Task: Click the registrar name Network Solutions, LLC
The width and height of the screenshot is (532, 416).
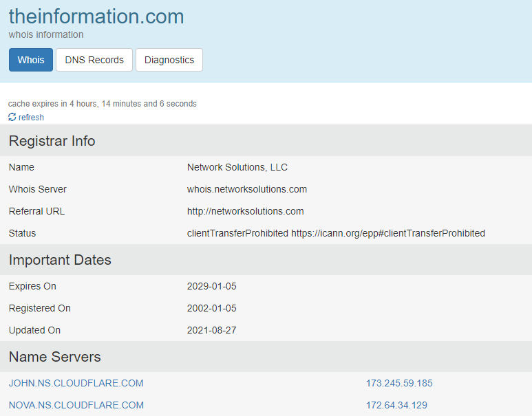Action: click(x=237, y=167)
